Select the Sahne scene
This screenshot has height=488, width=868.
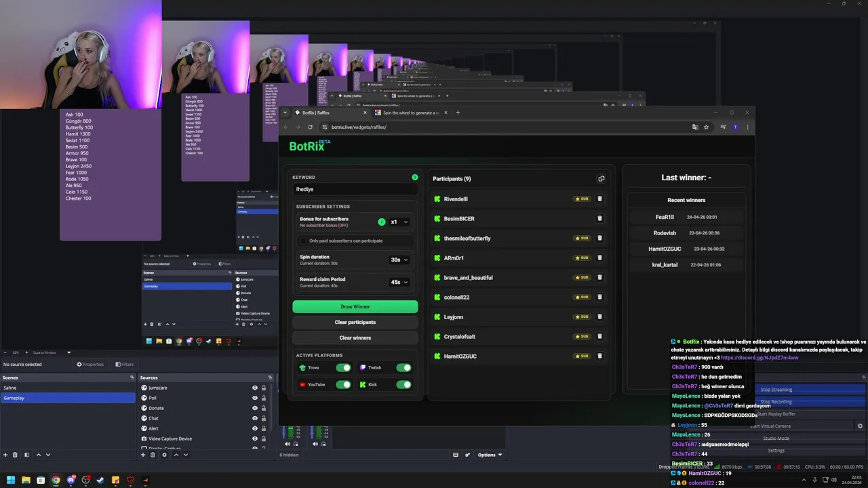pos(68,388)
